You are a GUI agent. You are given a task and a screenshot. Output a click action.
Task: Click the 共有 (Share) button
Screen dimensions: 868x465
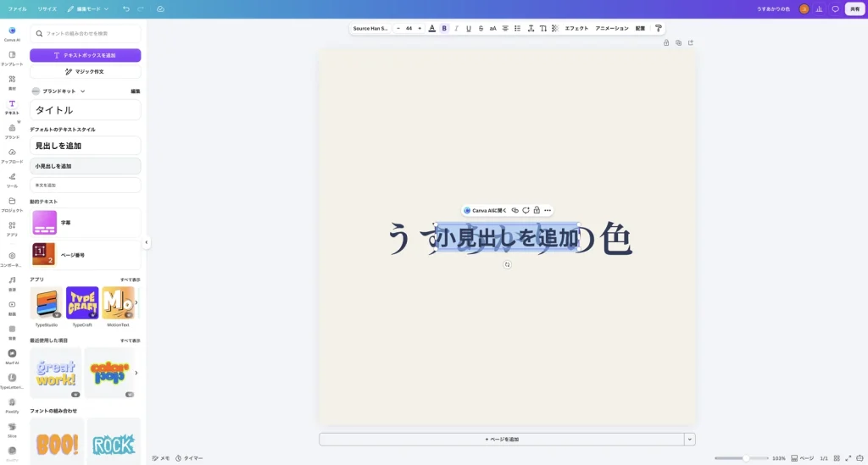(854, 8)
